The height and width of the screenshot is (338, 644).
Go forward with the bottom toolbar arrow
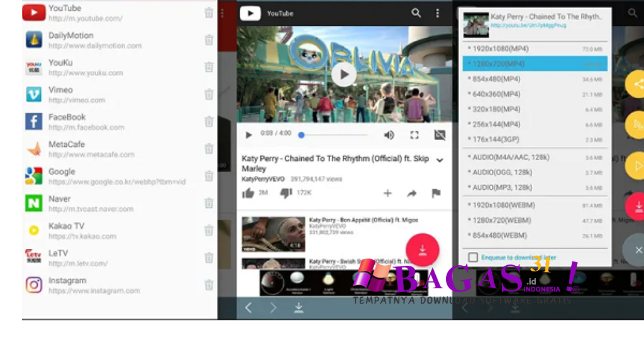(273, 308)
